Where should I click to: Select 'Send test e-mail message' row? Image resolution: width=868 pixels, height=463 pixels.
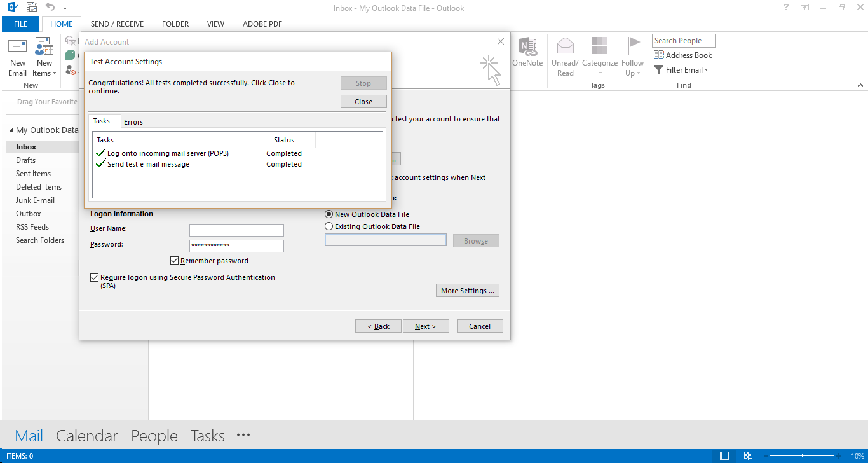click(237, 164)
